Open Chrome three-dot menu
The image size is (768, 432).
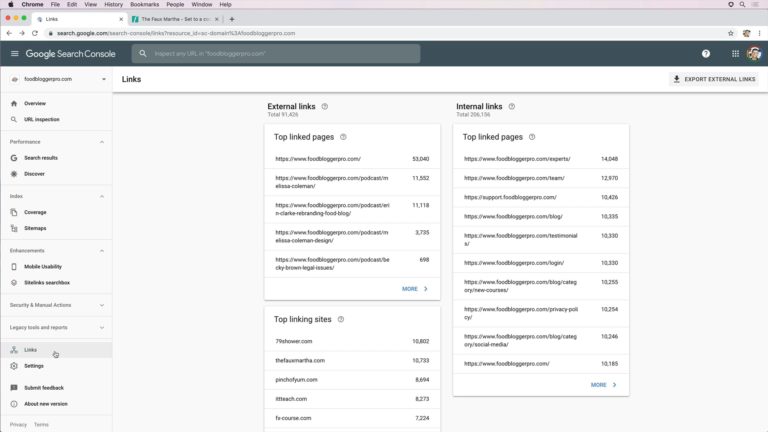coord(760,33)
